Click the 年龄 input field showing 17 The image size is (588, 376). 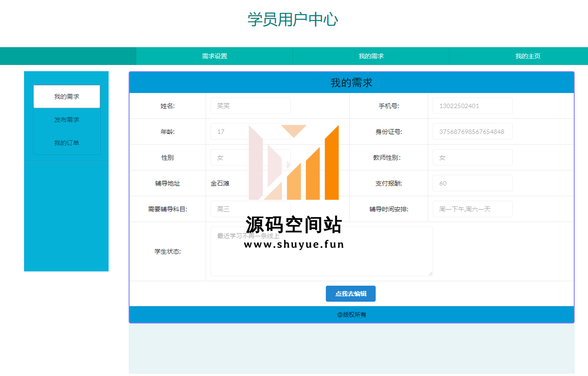pyautogui.click(x=251, y=132)
